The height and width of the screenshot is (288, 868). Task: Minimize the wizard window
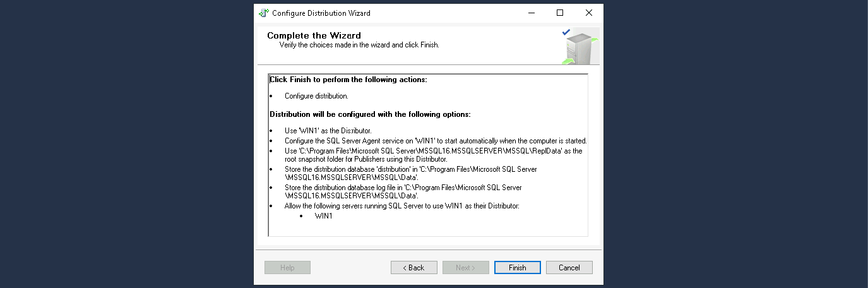point(530,13)
